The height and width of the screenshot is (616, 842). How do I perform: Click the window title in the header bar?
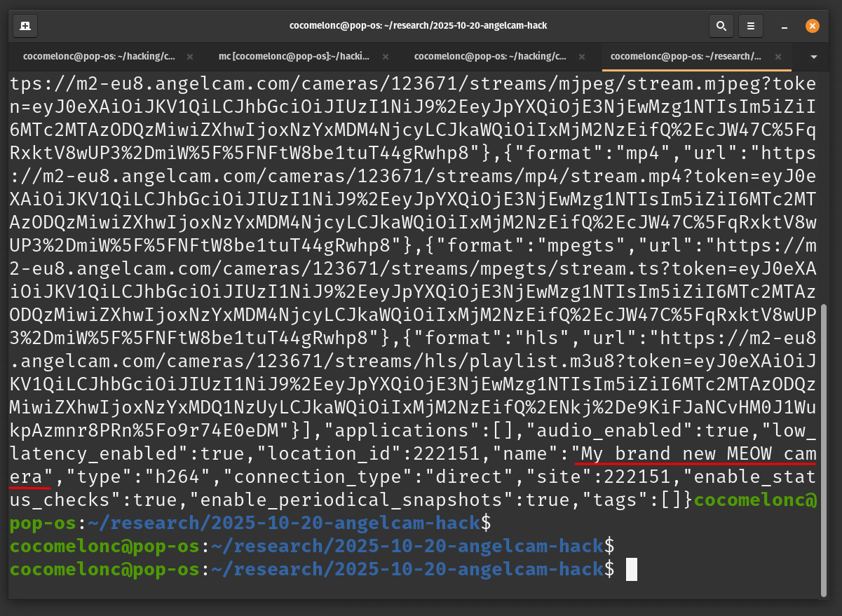(418, 26)
